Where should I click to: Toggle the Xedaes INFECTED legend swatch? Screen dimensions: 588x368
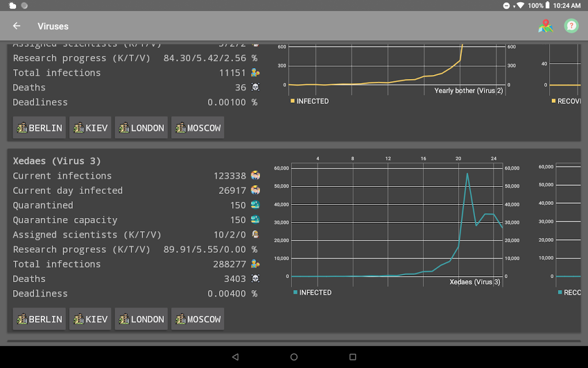[296, 292]
